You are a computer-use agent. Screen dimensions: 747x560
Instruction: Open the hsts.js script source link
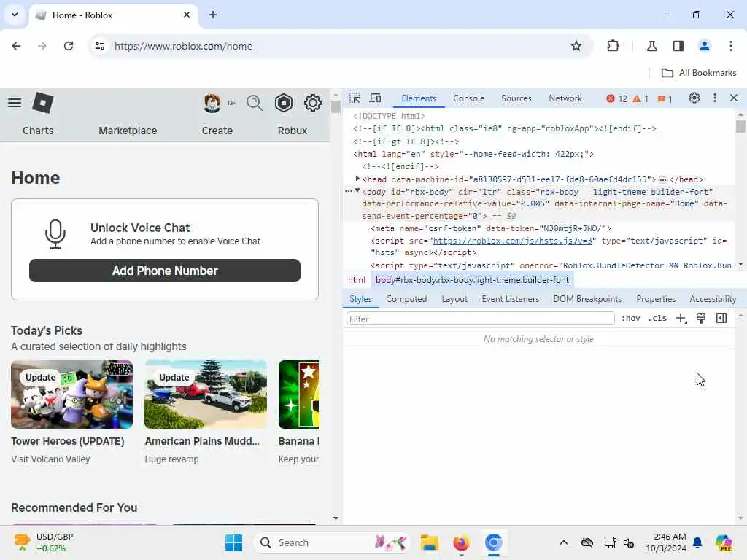coord(512,241)
